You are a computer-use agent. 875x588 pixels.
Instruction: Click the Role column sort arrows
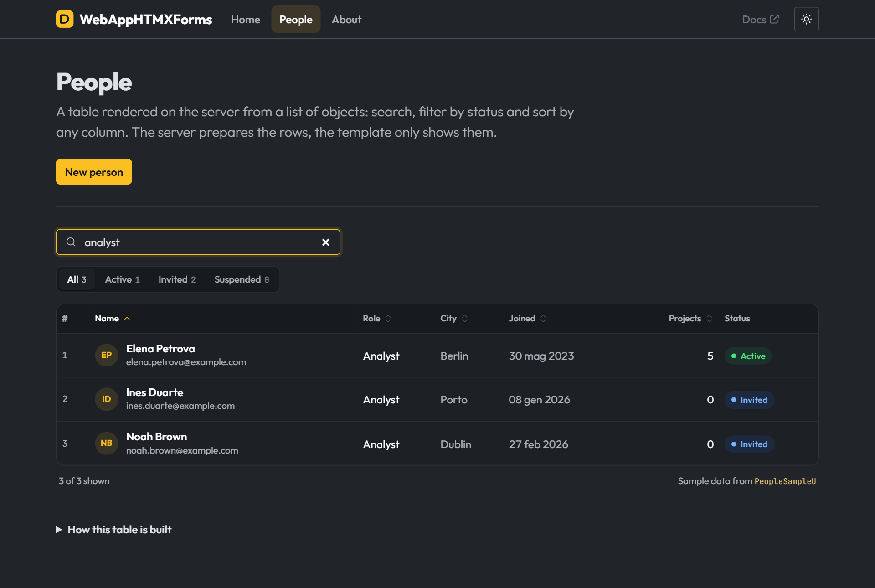click(388, 319)
